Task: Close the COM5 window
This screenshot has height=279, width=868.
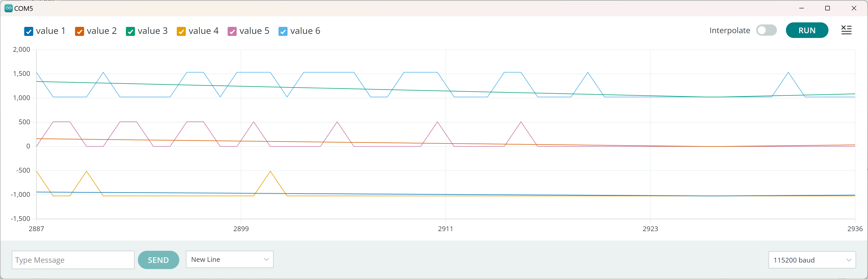Action: coord(854,8)
